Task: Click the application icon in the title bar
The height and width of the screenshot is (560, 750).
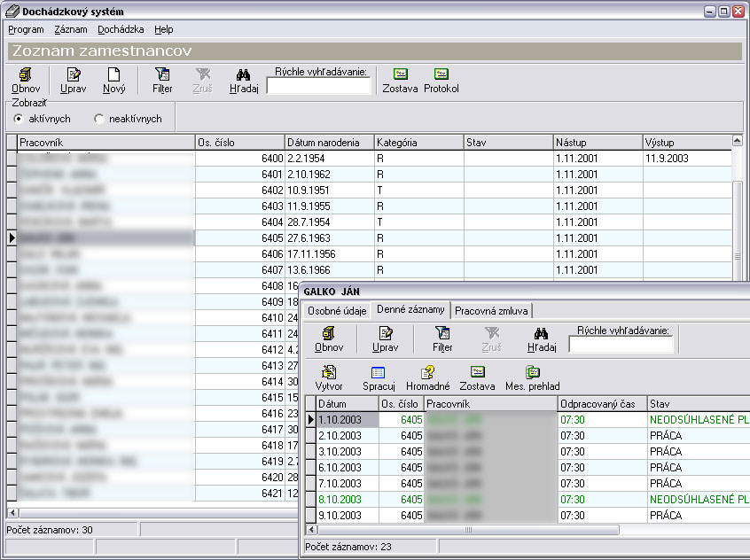Action: 12,11
